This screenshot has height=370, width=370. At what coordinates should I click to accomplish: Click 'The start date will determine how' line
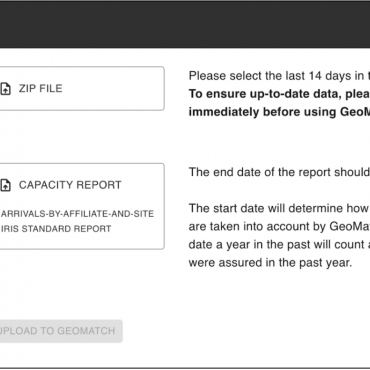pos(279,208)
